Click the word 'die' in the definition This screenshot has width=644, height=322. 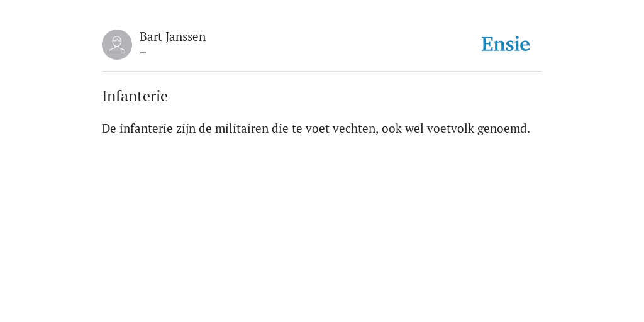pos(280,128)
